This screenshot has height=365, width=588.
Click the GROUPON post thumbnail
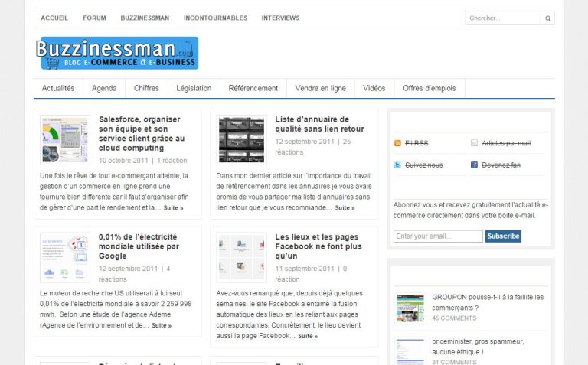(x=410, y=308)
